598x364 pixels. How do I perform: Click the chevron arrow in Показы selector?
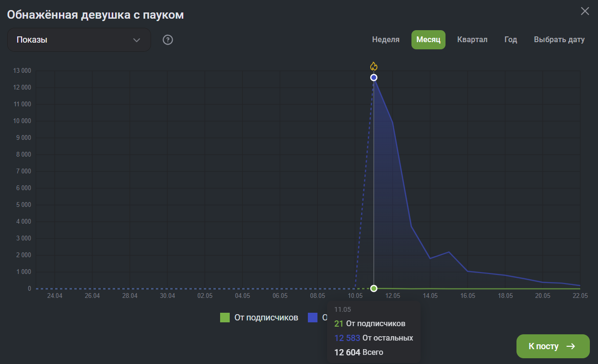[137, 40]
